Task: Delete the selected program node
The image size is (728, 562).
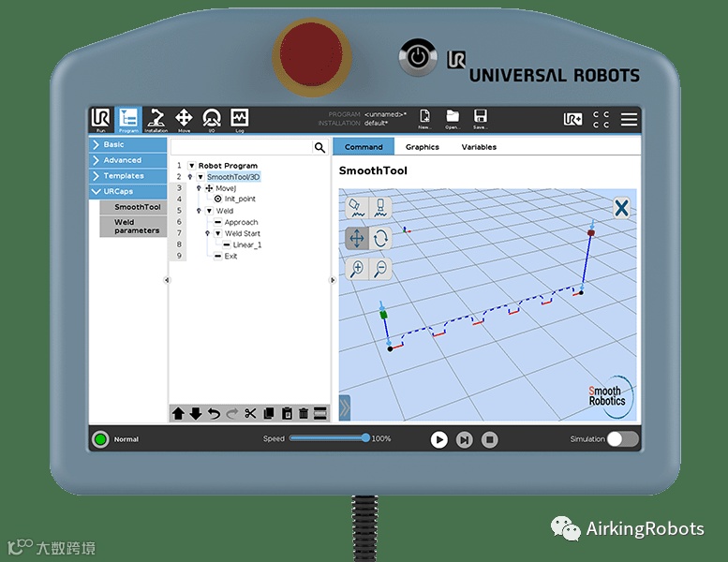Action: [304, 413]
